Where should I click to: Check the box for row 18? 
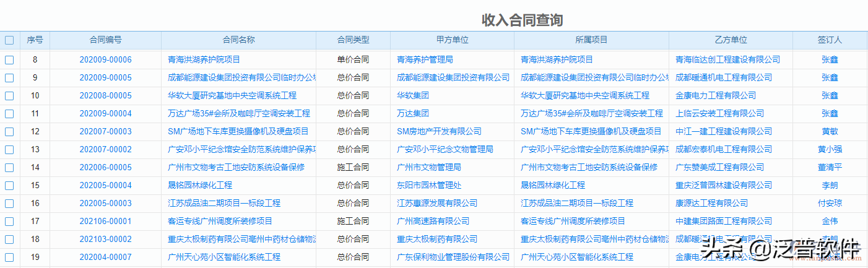coord(9,240)
